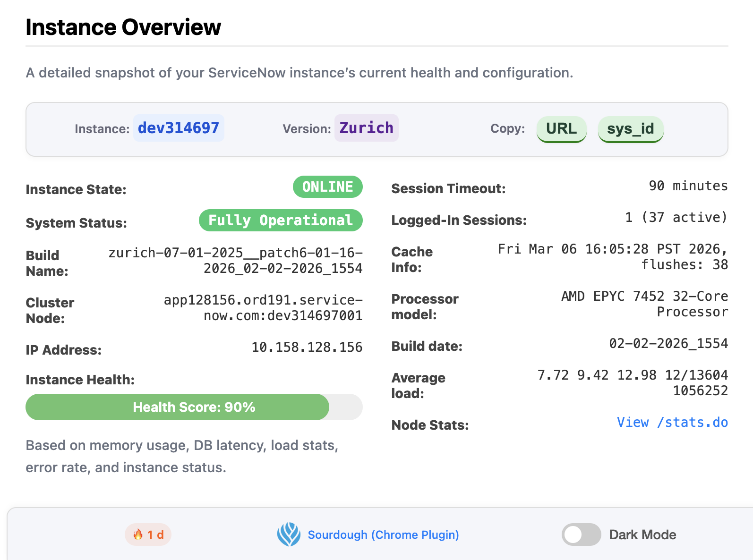This screenshot has width=753, height=560.
Task: Click the detailed snapshot description text
Action: pos(299,73)
